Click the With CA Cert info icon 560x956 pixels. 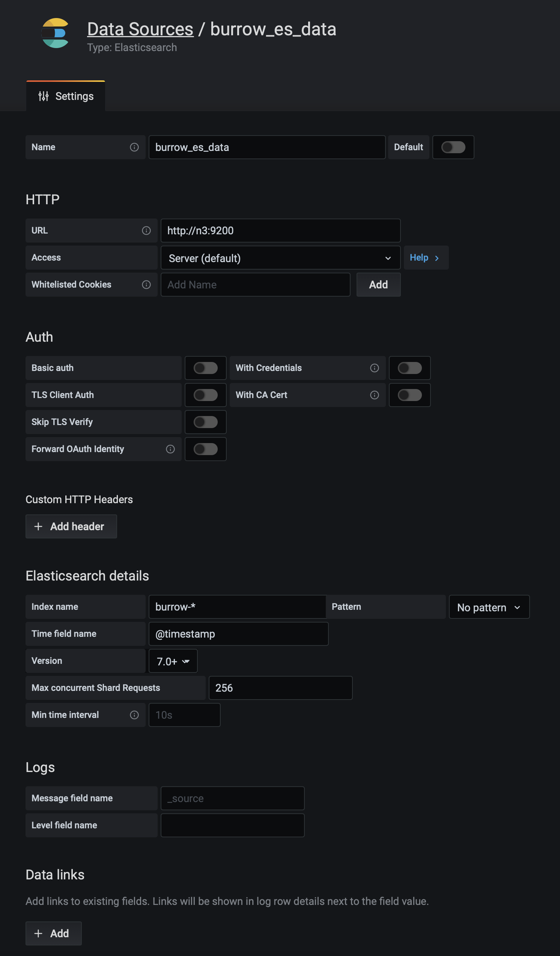pyautogui.click(x=375, y=395)
